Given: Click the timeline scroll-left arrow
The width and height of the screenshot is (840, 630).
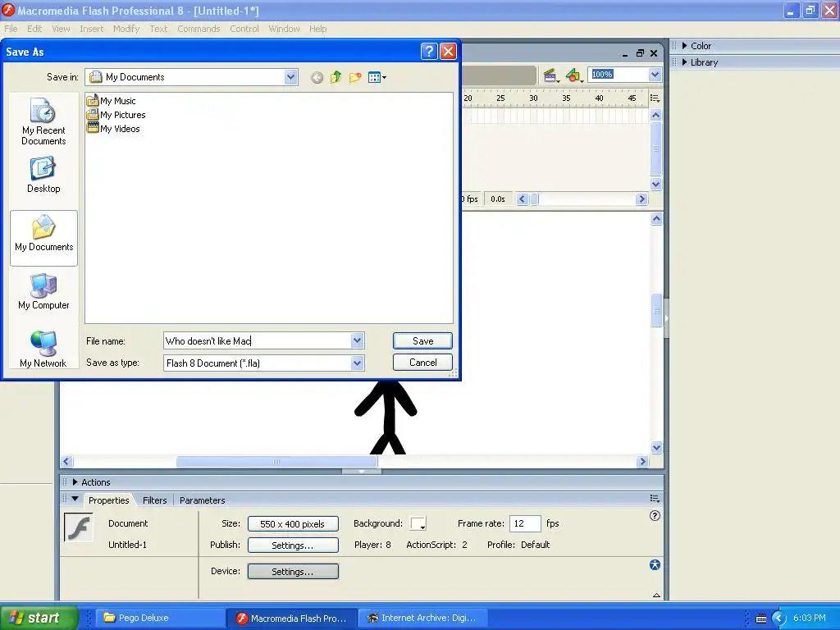Looking at the screenshot, I should pyautogui.click(x=523, y=199).
